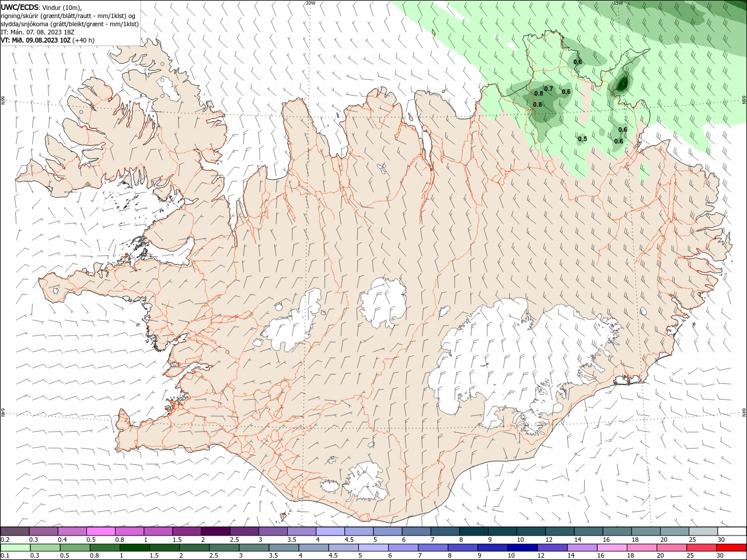The height and width of the screenshot is (560, 747).
Task: Click the light pink 16 swatch in lower legend row
Action: coord(612,547)
